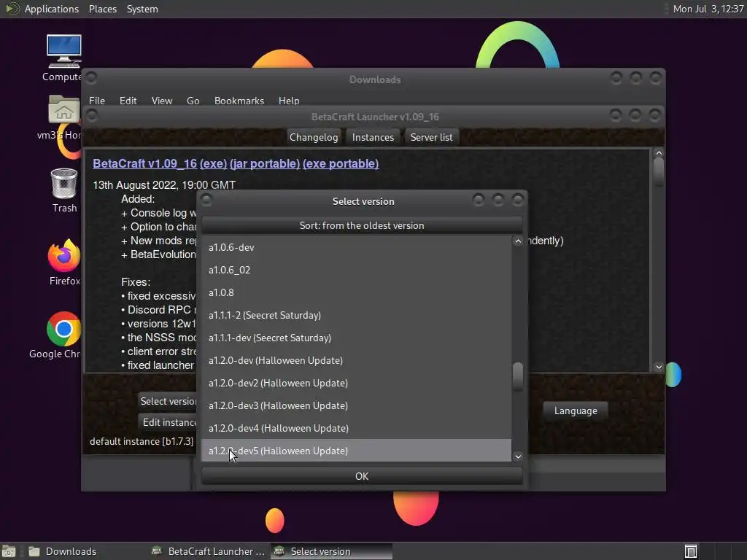The width and height of the screenshot is (747, 560).
Task: Select version a1.0.8
Action: tap(356, 292)
